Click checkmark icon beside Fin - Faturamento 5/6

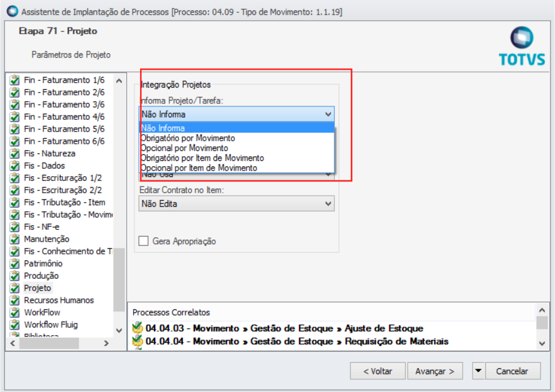point(15,129)
